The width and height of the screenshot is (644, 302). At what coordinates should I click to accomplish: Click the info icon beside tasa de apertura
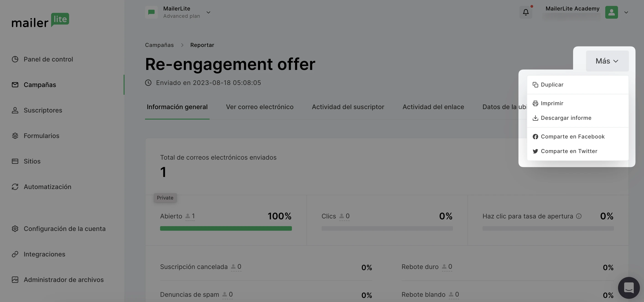pyautogui.click(x=579, y=216)
